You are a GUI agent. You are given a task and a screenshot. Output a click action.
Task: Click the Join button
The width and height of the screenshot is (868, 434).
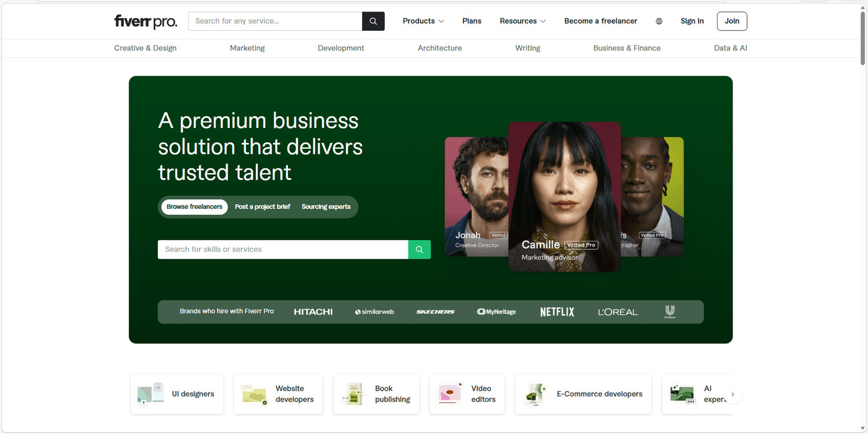pos(732,21)
